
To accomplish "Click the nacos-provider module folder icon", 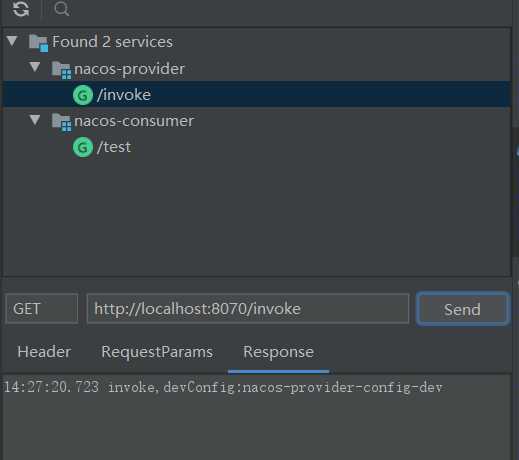I will tap(61, 70).
